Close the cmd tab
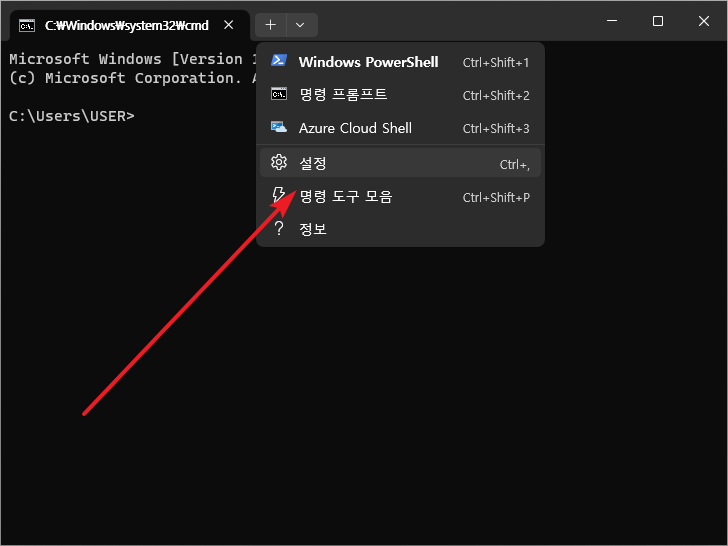The width and height of the screenshot is (728, 546). click(x=228, y=25)
